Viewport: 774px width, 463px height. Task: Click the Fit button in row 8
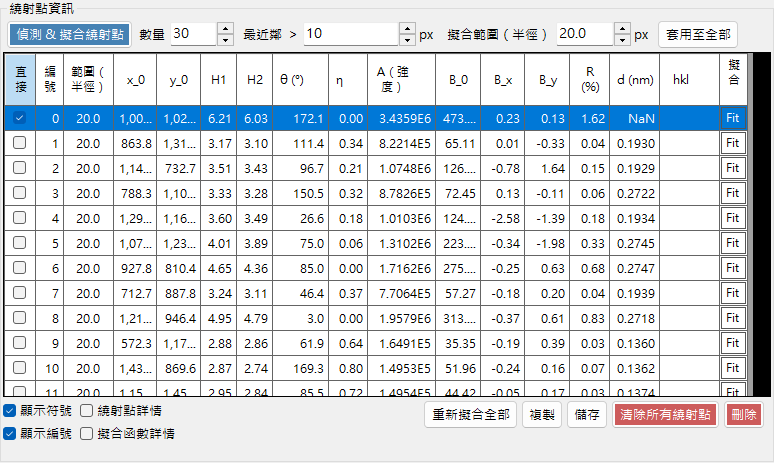(x=733, y=318)
